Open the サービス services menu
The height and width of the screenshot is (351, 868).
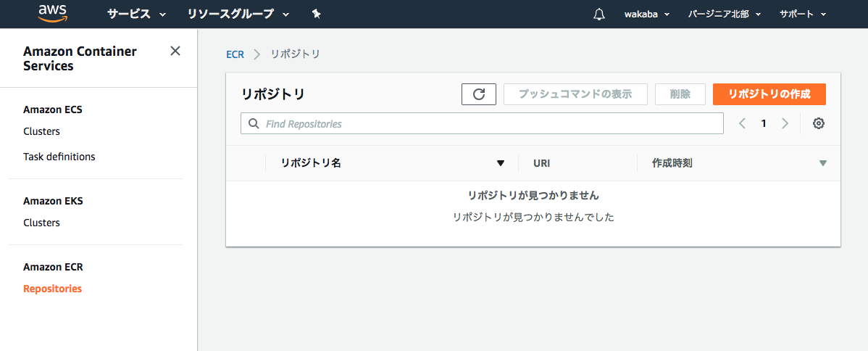coord(136,15)
